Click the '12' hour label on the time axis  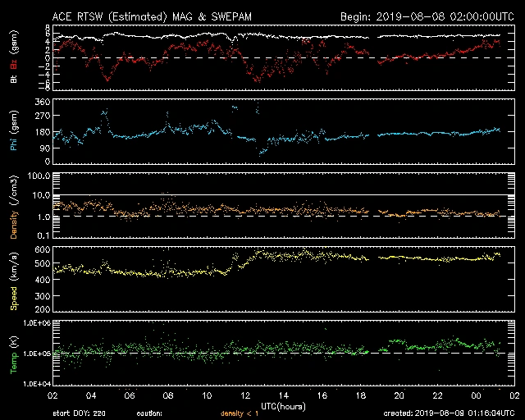pyautogui.click(x=245, y=396)
